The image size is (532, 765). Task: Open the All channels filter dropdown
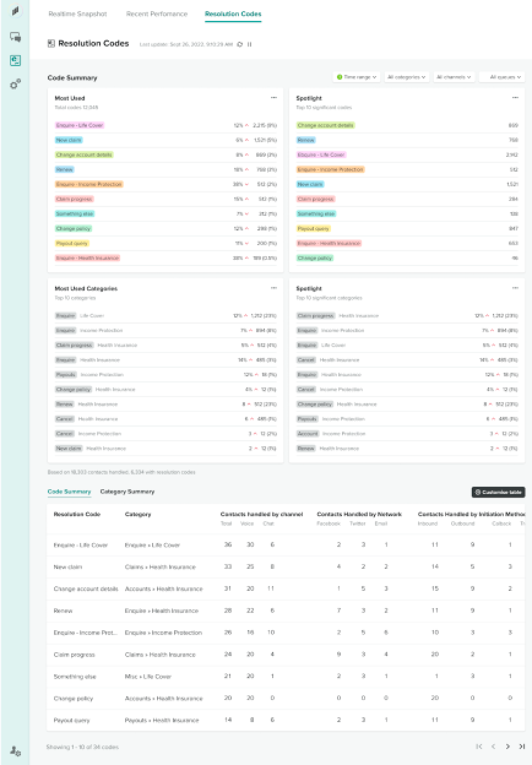click(454, 77)
